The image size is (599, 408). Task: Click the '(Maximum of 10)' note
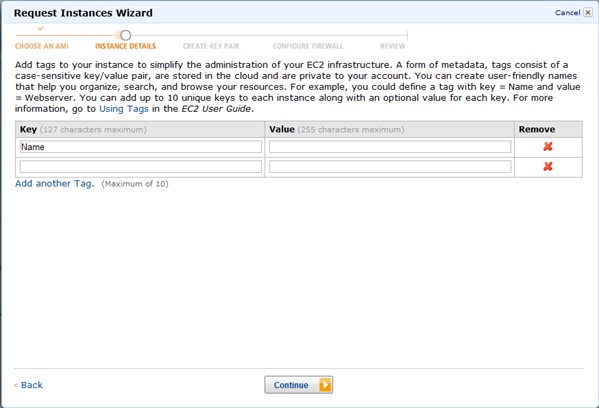[x=135, y=184]
